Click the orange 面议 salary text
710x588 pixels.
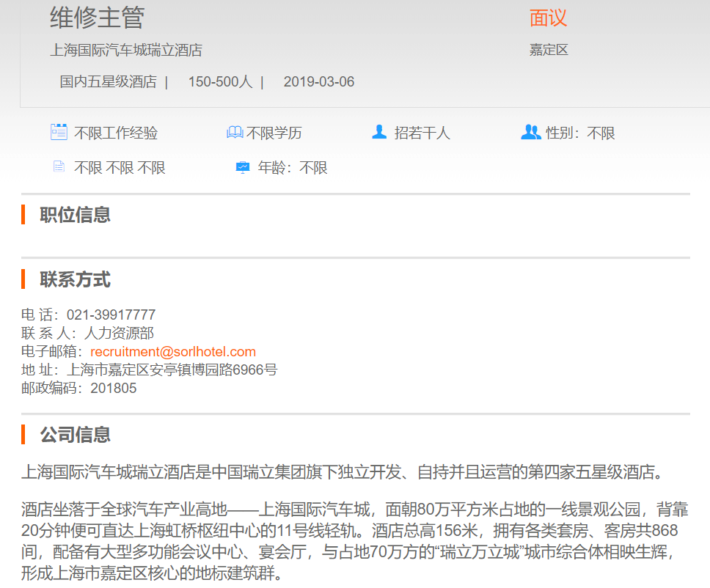coord(548,18)
